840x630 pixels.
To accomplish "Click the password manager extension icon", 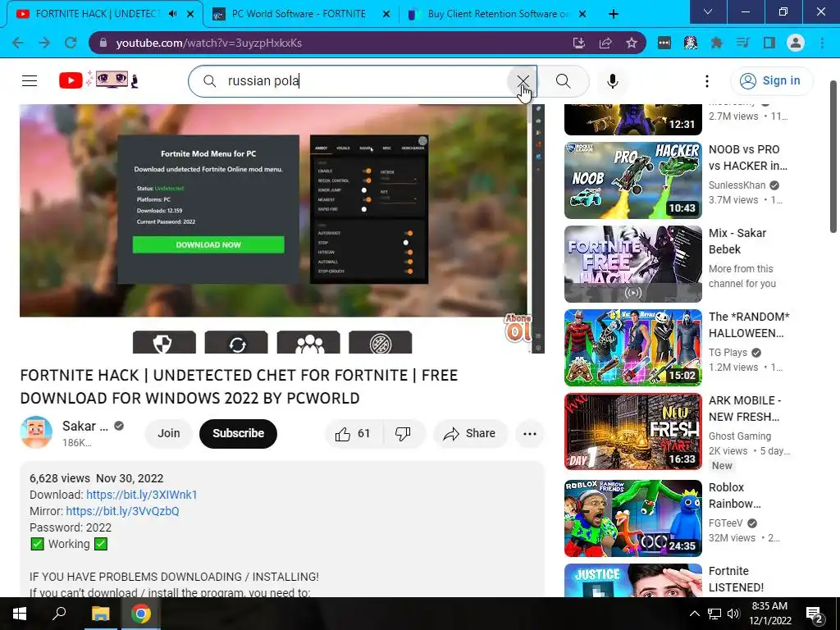I will 664,43.
